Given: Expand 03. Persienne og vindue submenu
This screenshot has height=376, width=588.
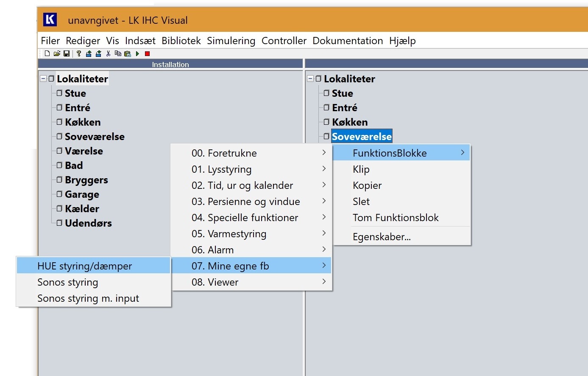Looking at the screenshot, I should [x=251, y=202].
